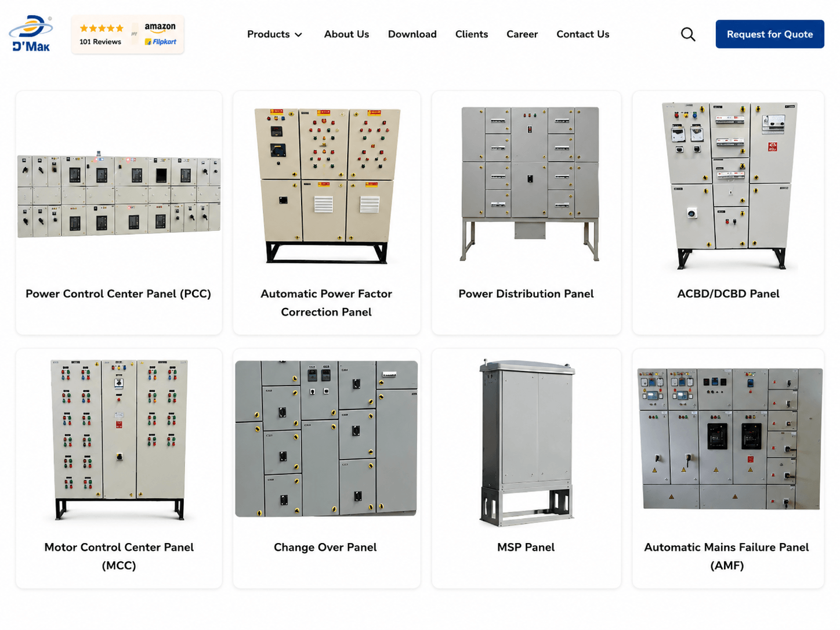The height and width of the screenshot is (630, 840).
Task: Open Contact Us page
Action: [x=583, y=34]
